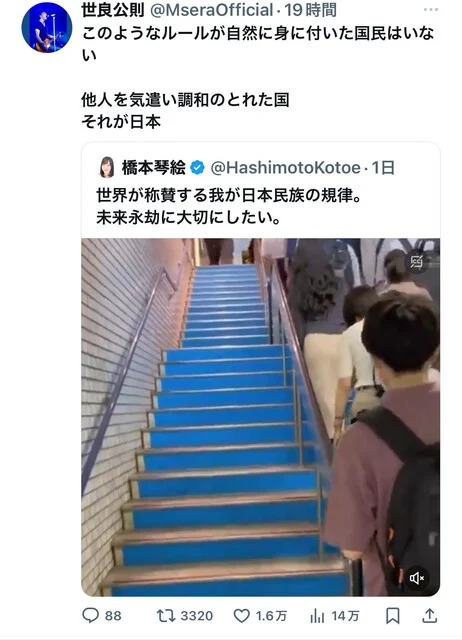The width and height of the screenshot is (462, 640).
Task: Click the quoted author name 橋本琴絵
Action: tap(153, 168)
